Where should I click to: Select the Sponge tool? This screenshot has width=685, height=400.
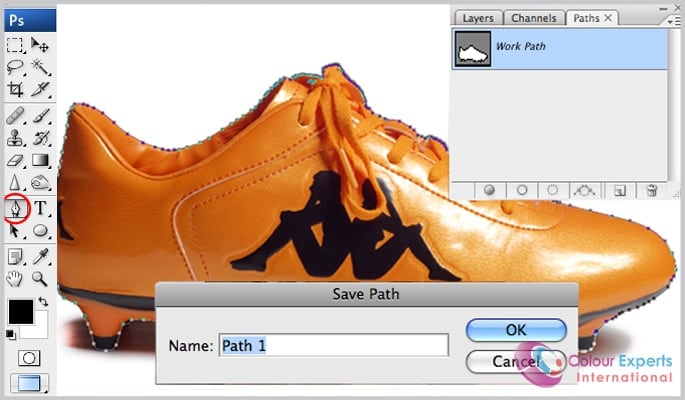[41, 183]
